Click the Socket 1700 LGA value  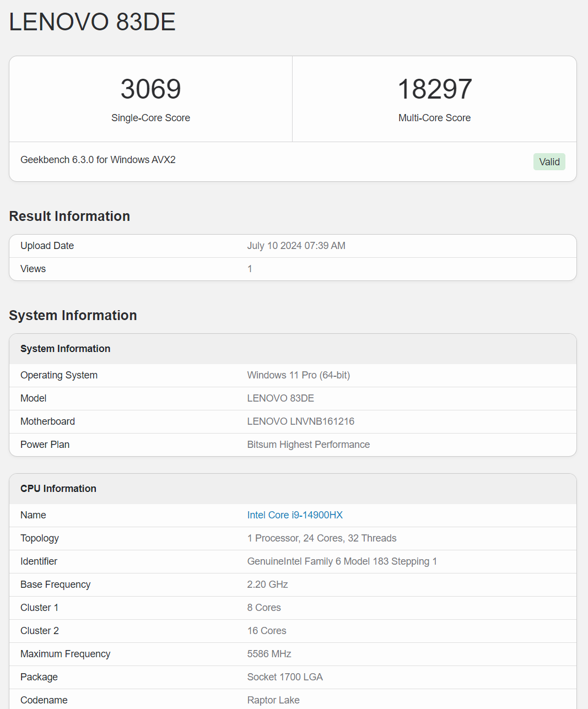tap(285, 677)
